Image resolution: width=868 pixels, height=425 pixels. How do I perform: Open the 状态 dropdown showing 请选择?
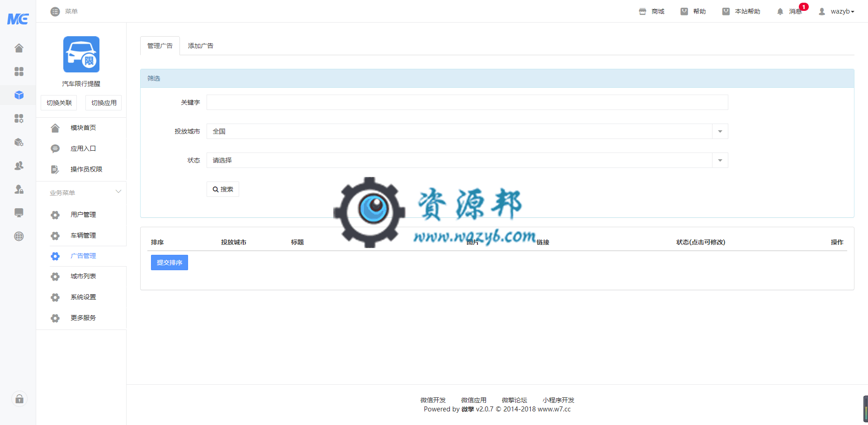467,160
